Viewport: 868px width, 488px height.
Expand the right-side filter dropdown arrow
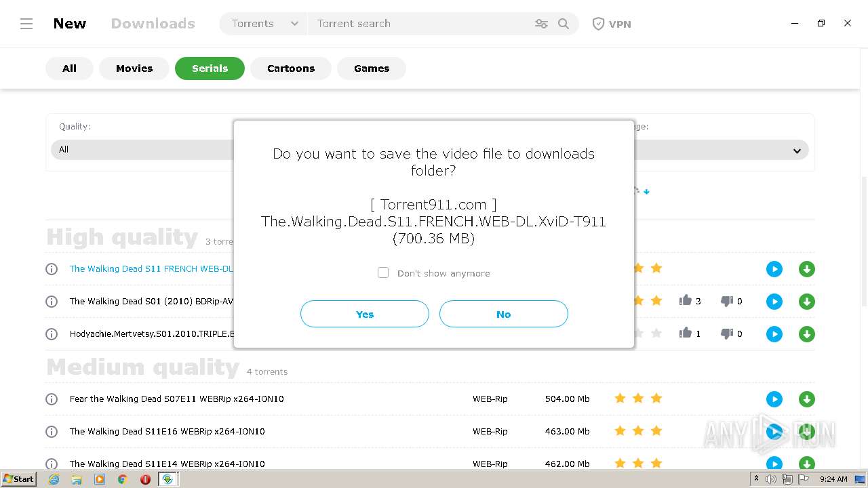(797, 150)
